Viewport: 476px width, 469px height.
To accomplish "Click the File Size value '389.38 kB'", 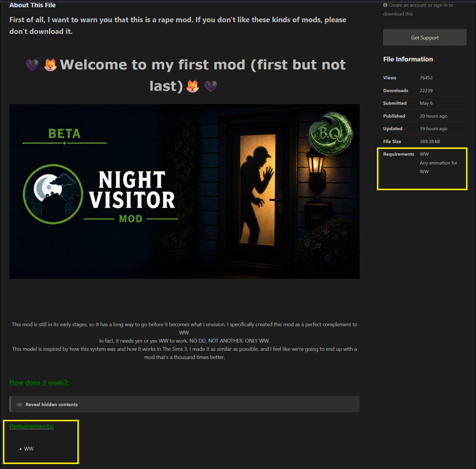I will click(x=429, y=141).
